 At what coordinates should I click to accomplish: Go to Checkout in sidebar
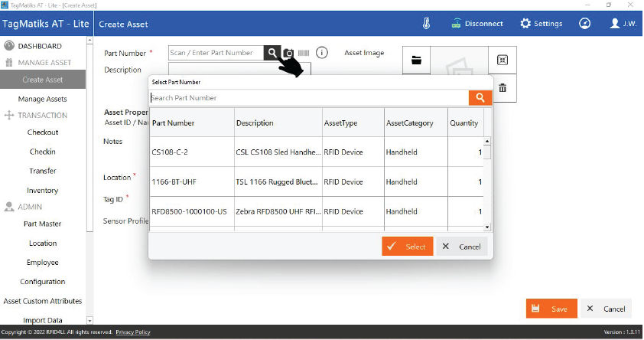(43, 132)
